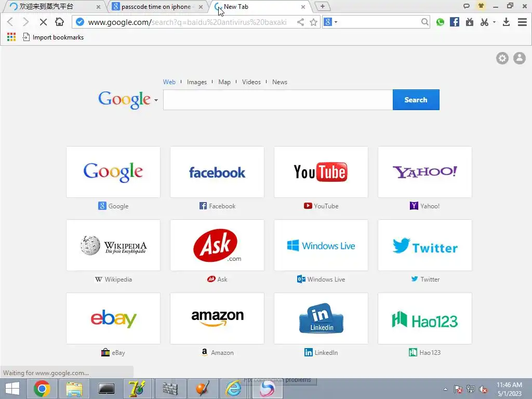Select the News search category
532x399 pixels.
point(280,82)
